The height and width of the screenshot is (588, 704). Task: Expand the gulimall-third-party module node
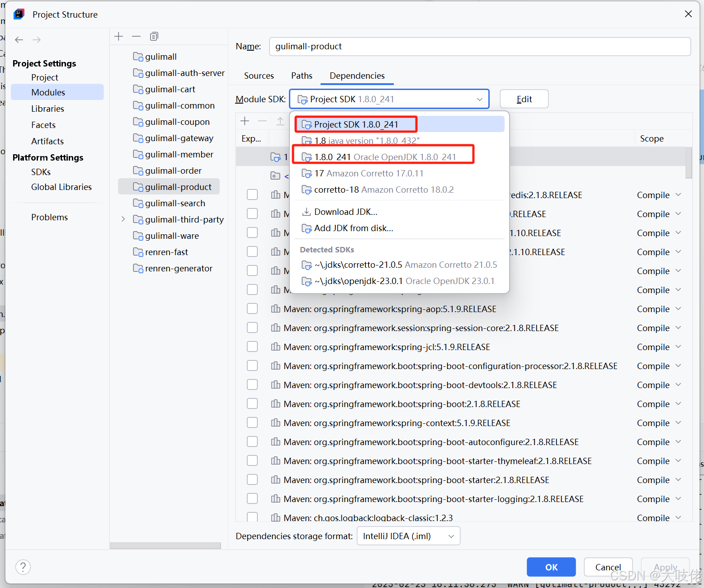point(123,219)
